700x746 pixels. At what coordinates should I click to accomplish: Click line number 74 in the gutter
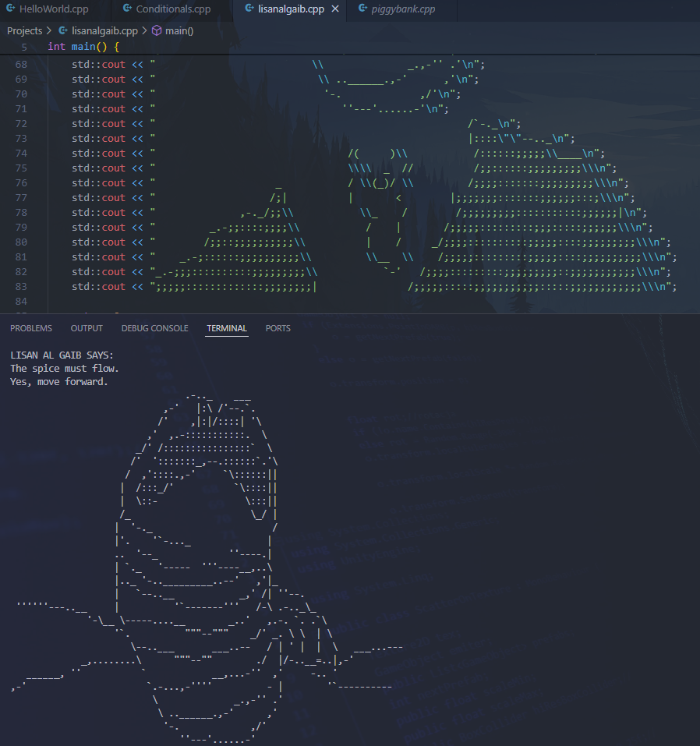click(21, 154)
